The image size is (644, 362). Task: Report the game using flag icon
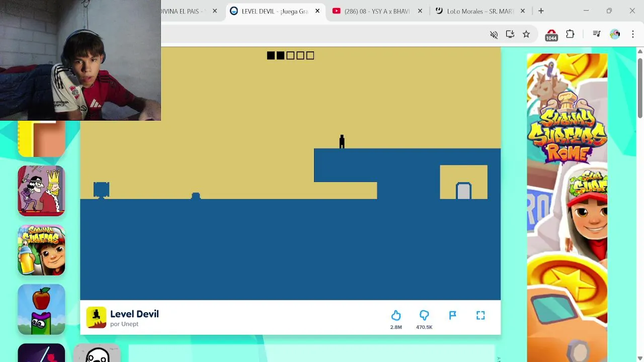coord(452,315)
